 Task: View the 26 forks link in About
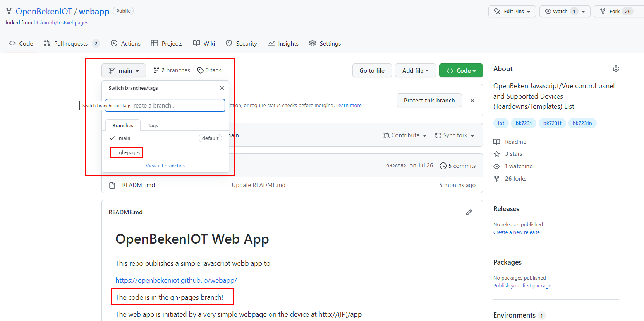pos(510,178)
